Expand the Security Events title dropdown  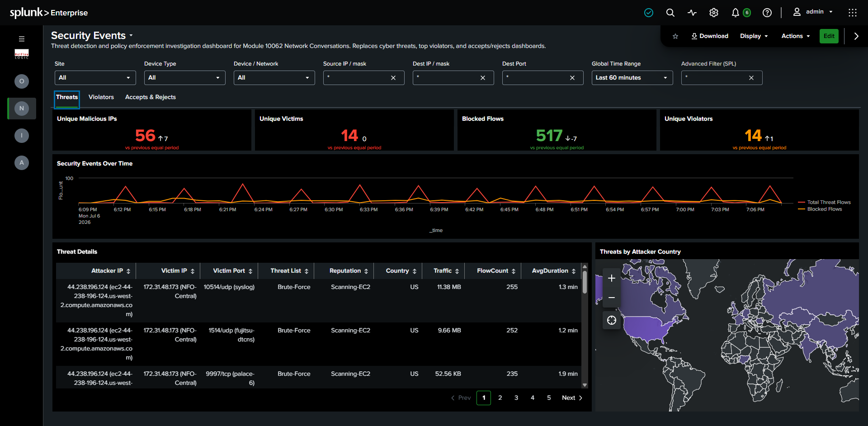point(131,35)
